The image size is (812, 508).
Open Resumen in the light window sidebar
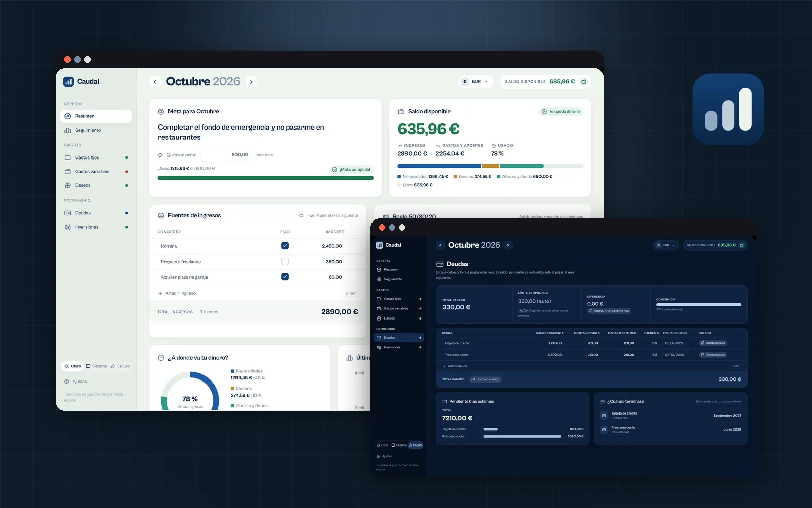96,116
